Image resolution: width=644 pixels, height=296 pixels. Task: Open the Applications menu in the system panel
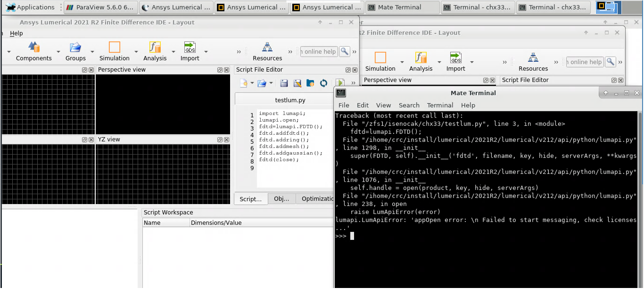tap(30, 7)
